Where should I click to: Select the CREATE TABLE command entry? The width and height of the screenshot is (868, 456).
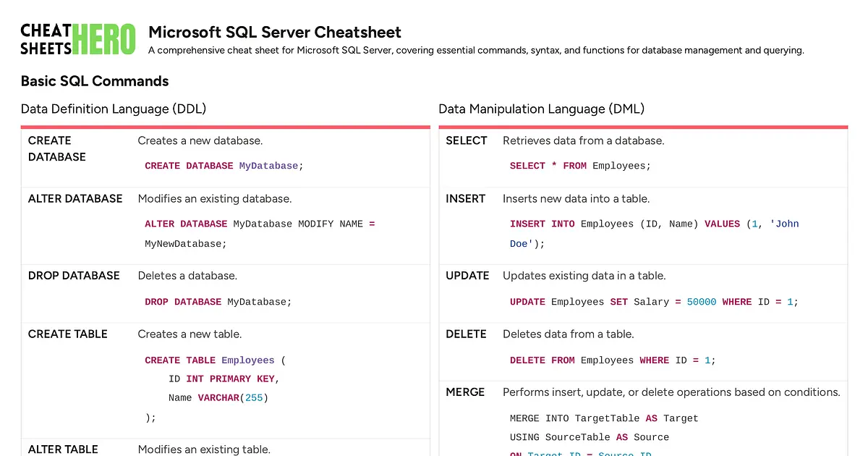tap(67, 334)
